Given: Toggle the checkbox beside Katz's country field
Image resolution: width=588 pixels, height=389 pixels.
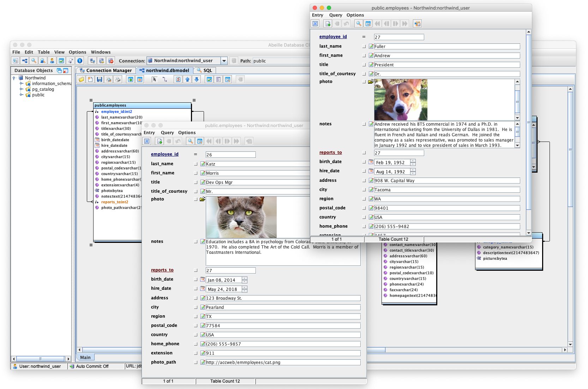Looking at the screenshot, I should point(196,335).
